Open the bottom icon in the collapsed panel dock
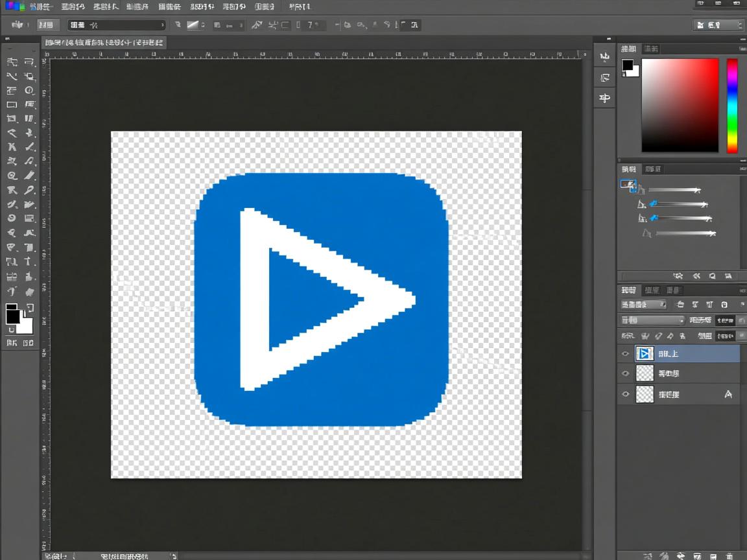 [x=605, y=99]
